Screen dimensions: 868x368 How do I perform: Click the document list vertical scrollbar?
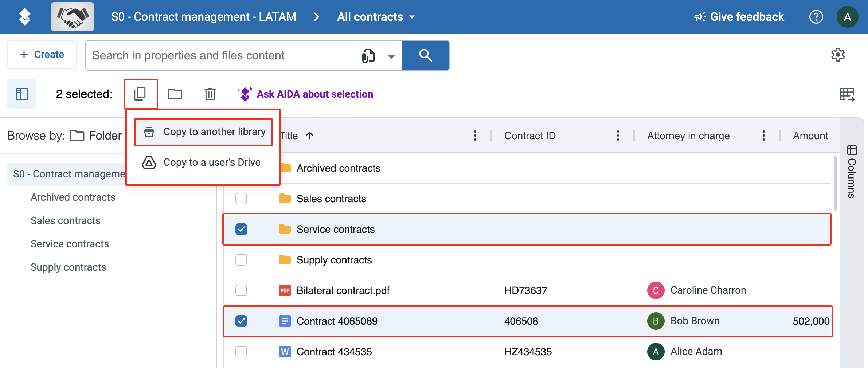pos(835,183)
